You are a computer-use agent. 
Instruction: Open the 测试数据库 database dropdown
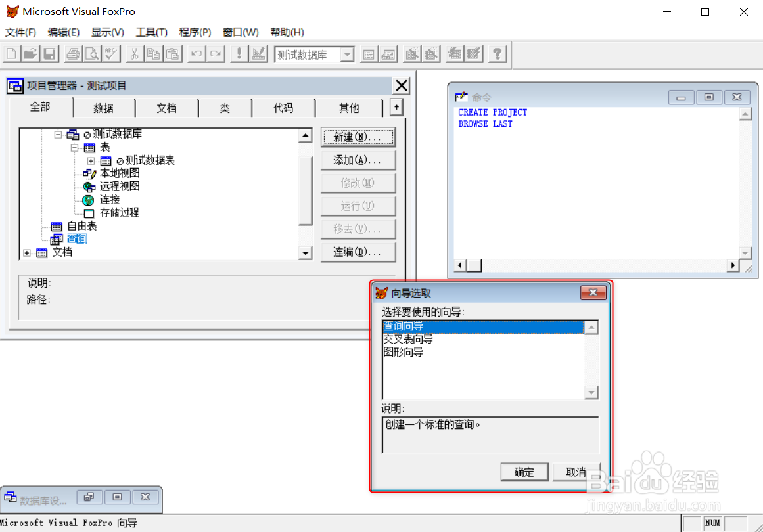coord(347,55)
